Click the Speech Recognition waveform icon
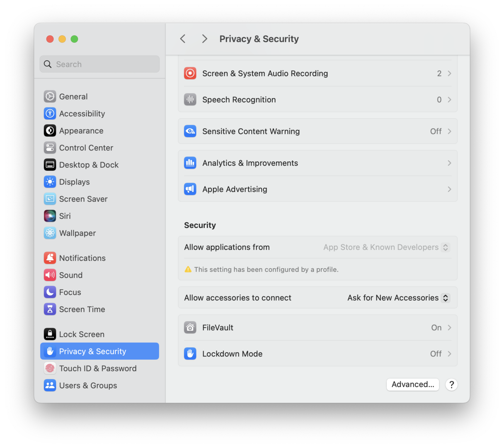 [190, 99]
